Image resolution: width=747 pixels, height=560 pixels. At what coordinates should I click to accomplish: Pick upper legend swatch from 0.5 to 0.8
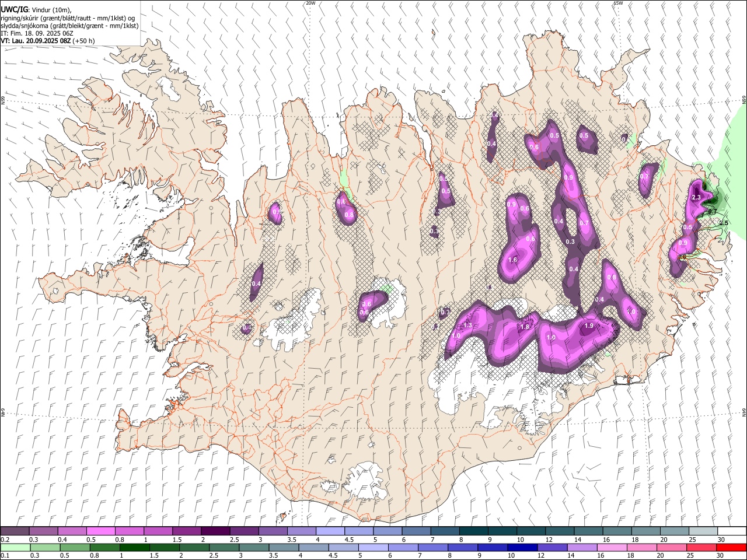(x=101, y=531)
